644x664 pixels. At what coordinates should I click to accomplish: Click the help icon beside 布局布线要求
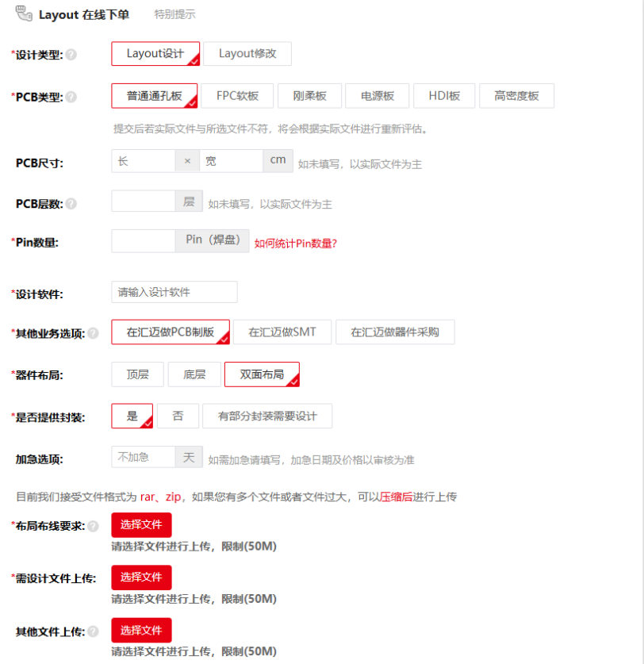(93, 526)
